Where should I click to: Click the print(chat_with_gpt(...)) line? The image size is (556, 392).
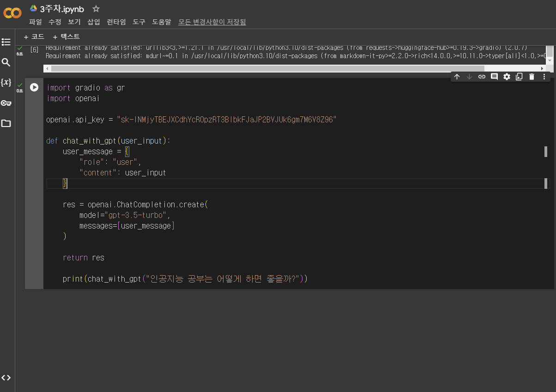[x=185, y=279]
